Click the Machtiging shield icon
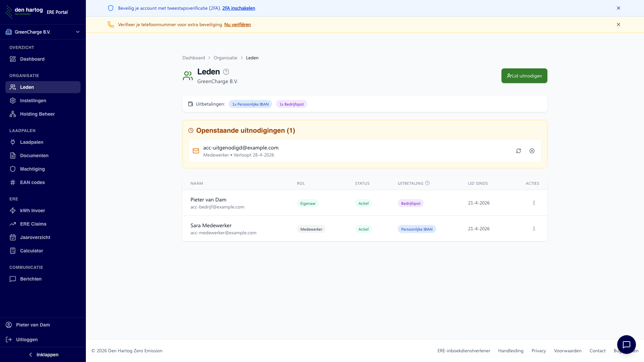644x362 pixels. click(x=13, y=169)
